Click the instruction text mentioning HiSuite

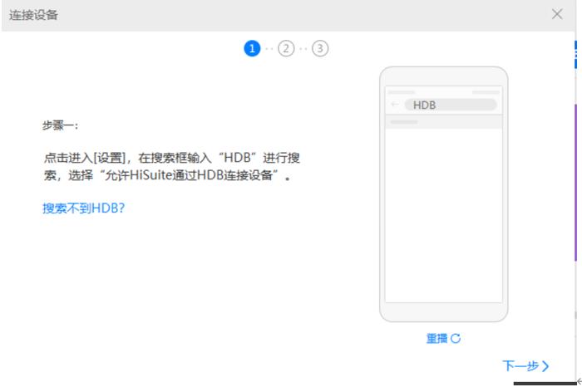[x=172, y=166]
